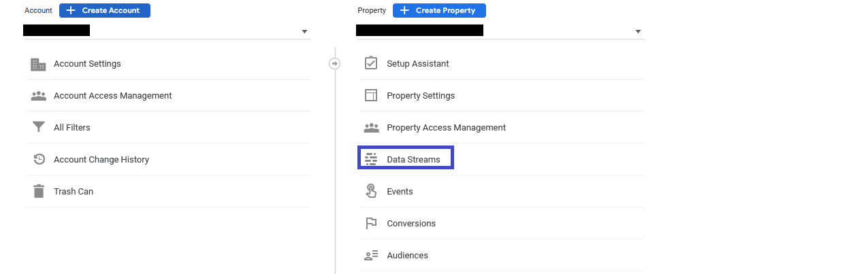Open Conversions
The image size is (868, 274).
point(502,224)
